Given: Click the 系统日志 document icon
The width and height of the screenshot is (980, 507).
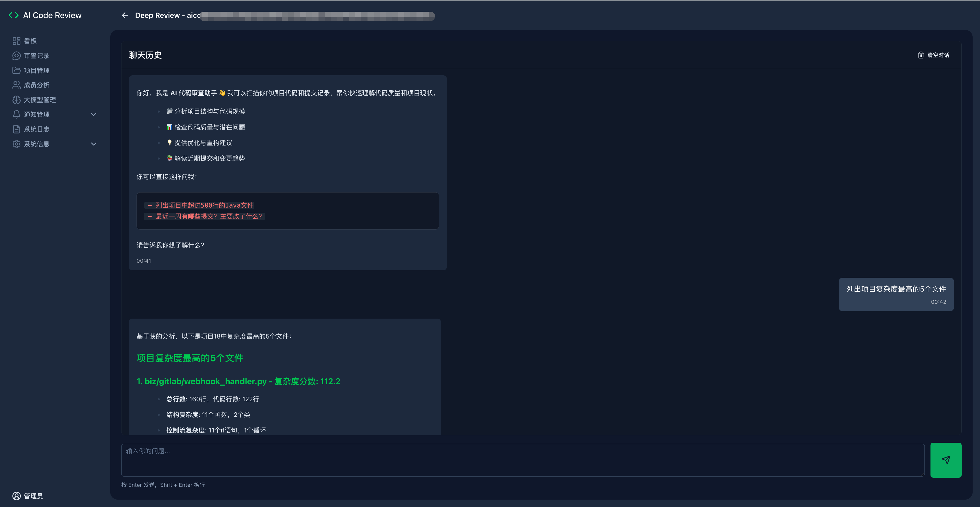Looking at the screenshot, I should click(x=16, y=129).
